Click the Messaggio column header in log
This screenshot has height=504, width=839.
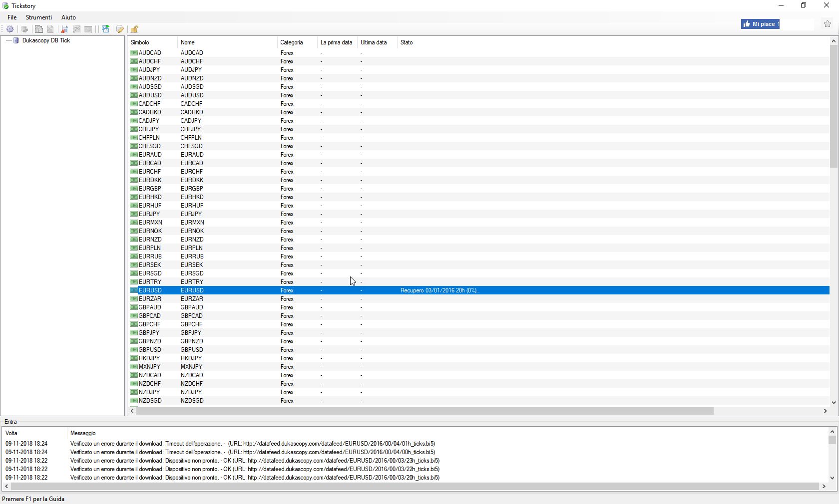[83, 433]
